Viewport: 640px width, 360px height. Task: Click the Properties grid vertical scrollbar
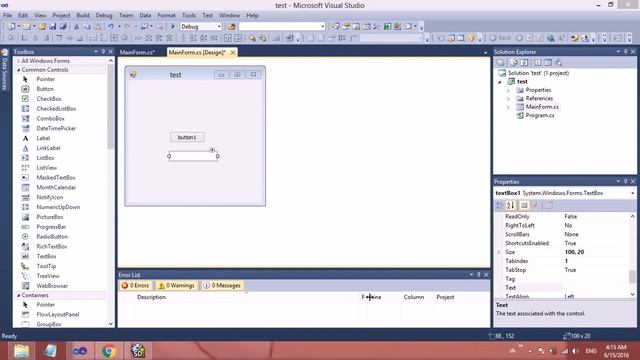[633, 255]
